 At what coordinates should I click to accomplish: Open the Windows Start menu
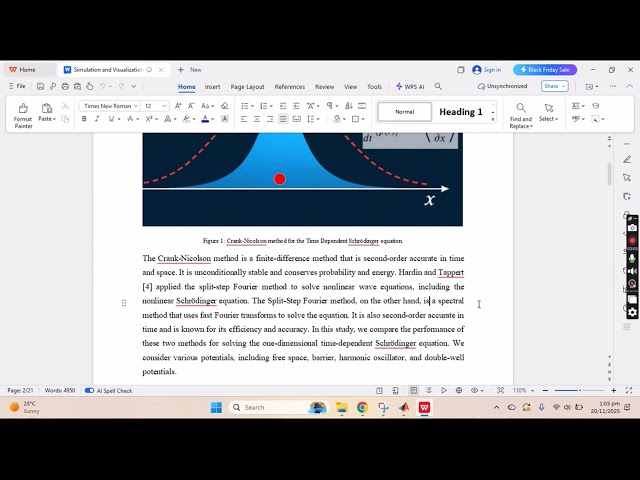pyautogui.click(x=216, y=407)
